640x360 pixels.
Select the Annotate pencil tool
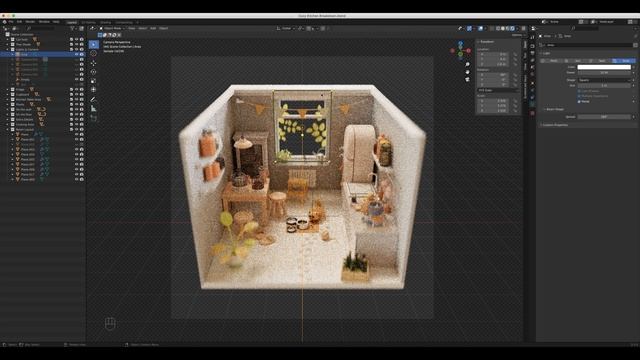click(93, 99)
